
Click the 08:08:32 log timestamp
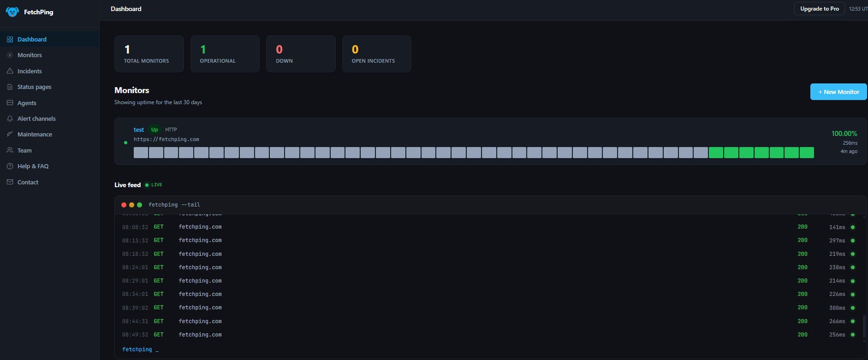[x=135, y=227]
